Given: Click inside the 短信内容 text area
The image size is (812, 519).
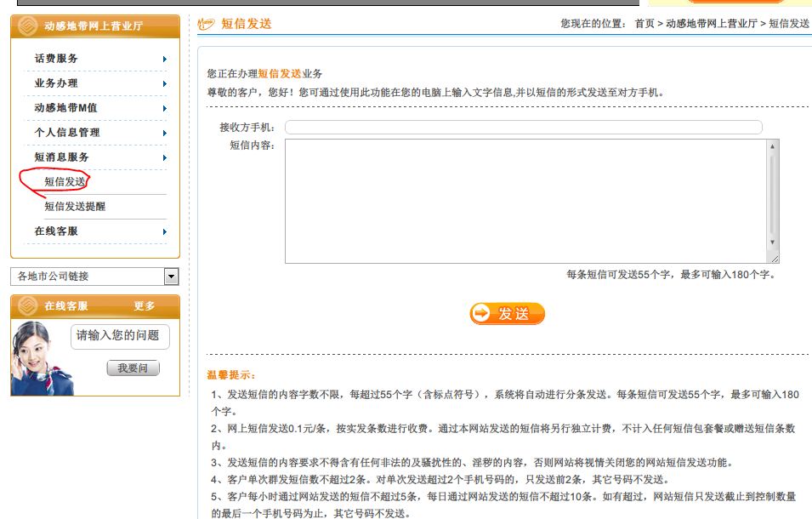Looking at the screenshot, I should pos(525,201).
